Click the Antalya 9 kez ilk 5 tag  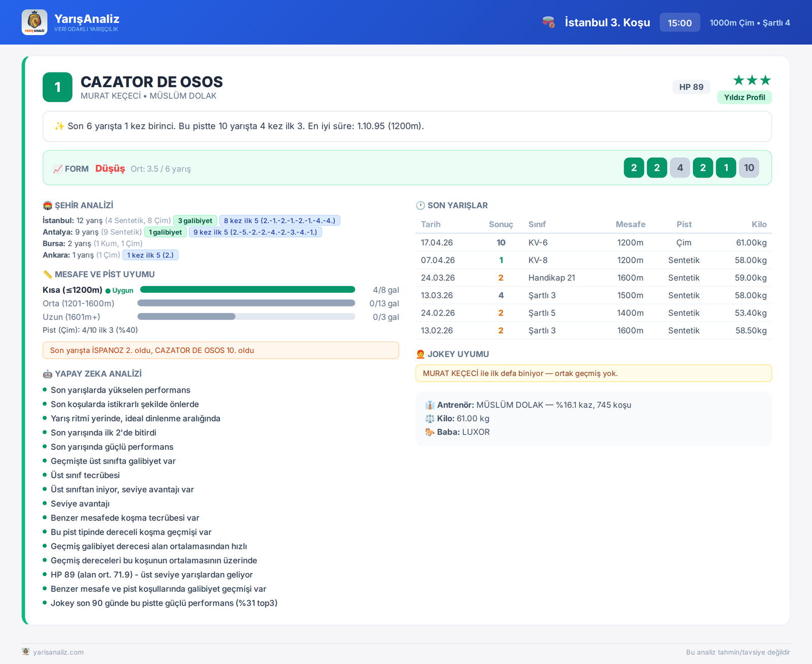(255, 232)
